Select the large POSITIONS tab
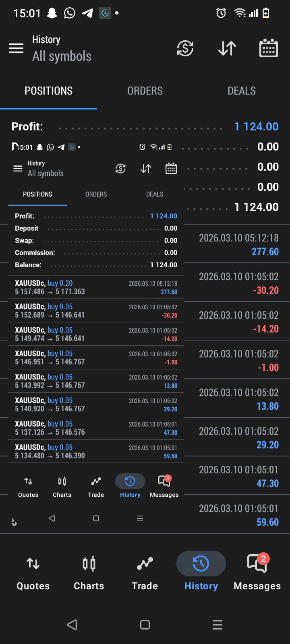 pos(48,91)
